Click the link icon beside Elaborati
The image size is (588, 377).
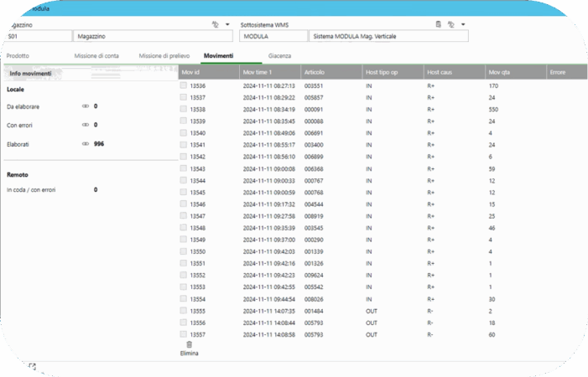tap(85, 143)
